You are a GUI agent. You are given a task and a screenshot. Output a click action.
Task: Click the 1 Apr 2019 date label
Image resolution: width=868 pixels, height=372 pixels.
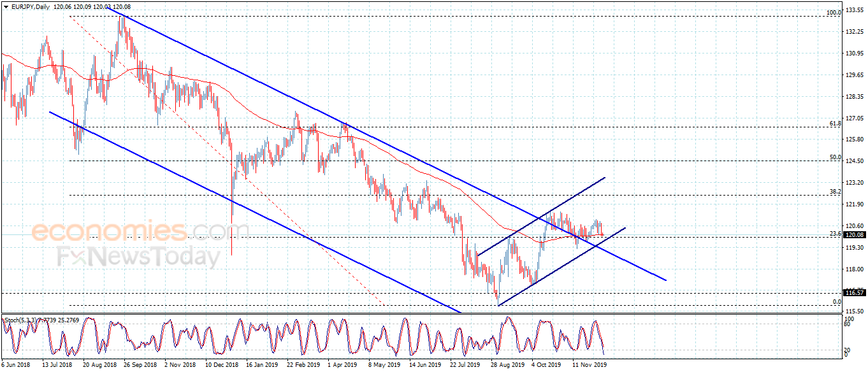pyautogui.click(x=344, y=366)
